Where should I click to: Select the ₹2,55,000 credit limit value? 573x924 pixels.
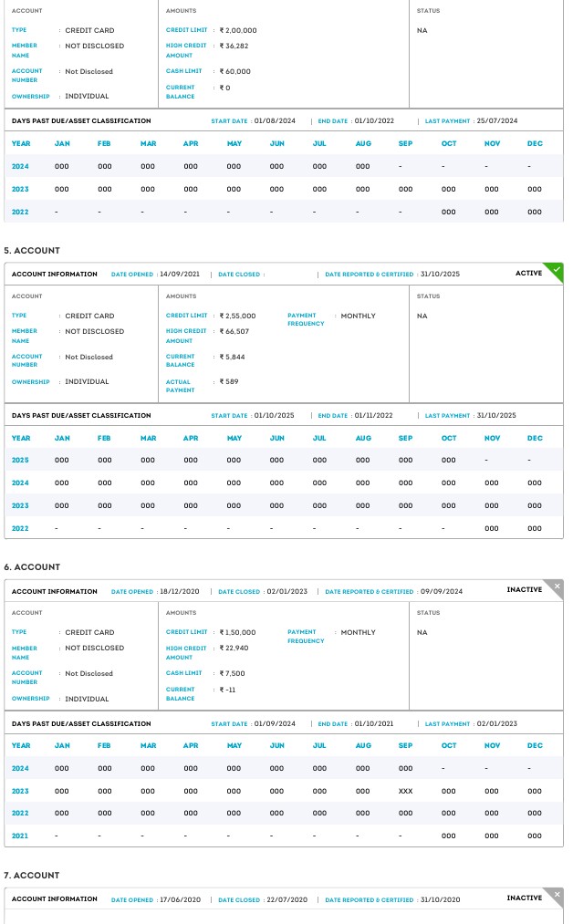[237, 316]
